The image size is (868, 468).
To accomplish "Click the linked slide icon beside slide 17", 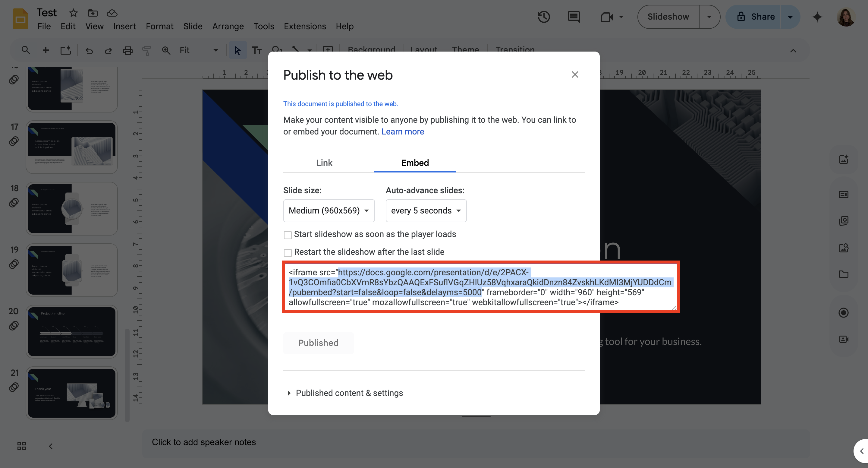I will pyautogui.click(x=14, y=141).
